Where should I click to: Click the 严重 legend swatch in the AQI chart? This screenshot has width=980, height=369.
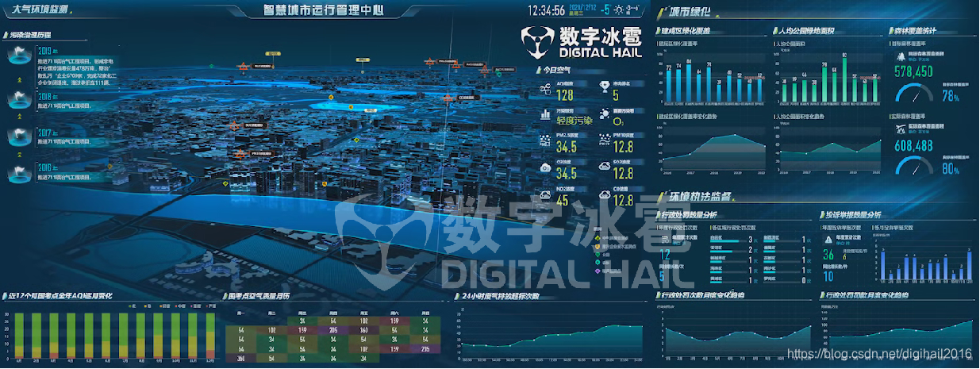pos(206,306)
